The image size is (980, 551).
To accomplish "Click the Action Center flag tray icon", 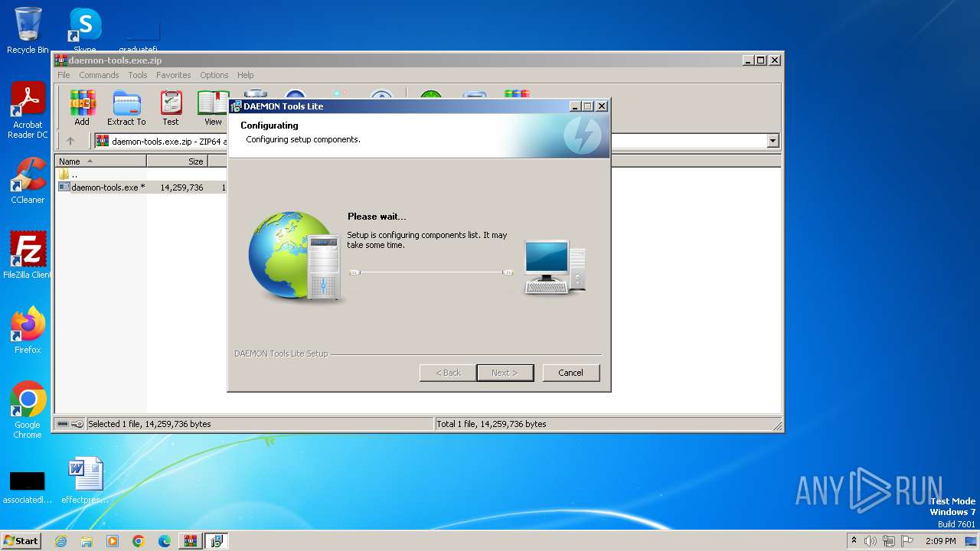I will 907,541.
